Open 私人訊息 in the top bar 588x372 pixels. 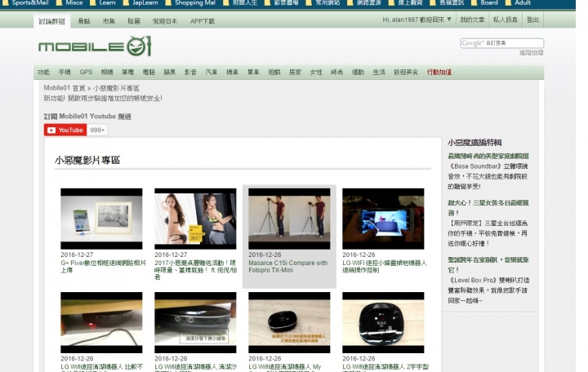[506, 20]
